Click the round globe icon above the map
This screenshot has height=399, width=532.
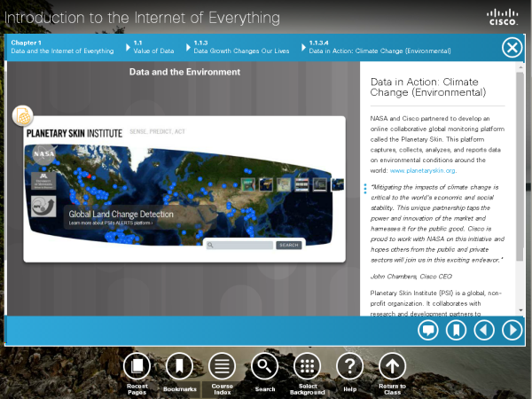22,115
